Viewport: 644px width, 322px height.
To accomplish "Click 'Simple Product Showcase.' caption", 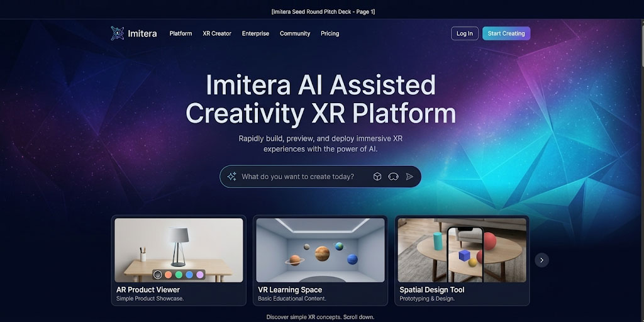I will tap(150, 299).
